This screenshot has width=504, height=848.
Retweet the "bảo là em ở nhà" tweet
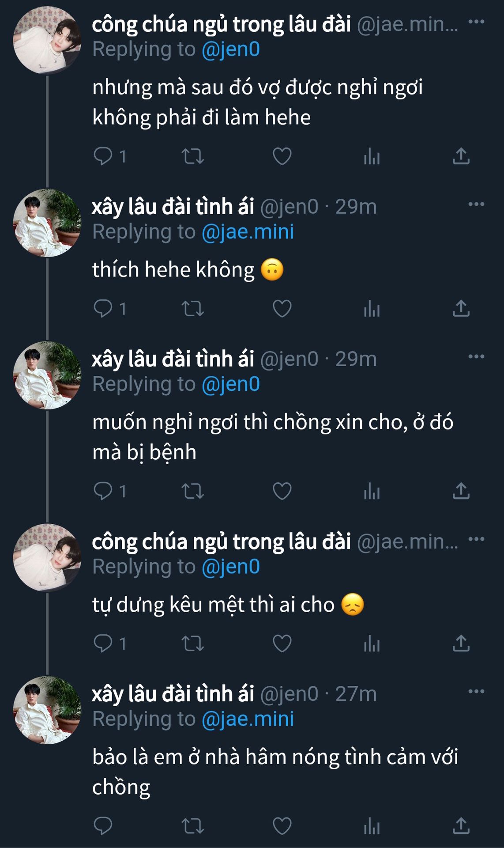[193, 826]
